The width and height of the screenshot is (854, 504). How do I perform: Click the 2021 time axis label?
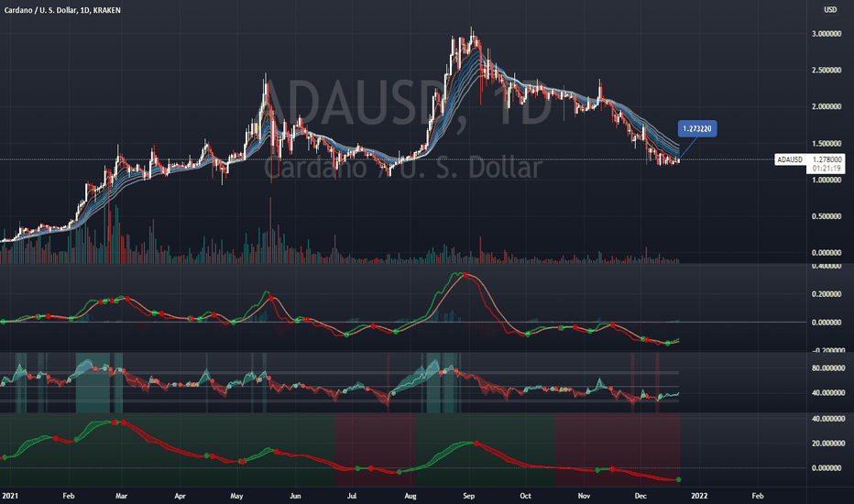click(x=10, y=496)
